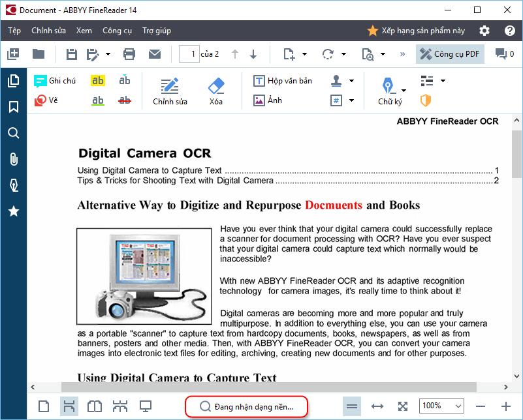Open the 100% zoom level combo box
This screenshot has height=420, width=523.
[441, 406]
